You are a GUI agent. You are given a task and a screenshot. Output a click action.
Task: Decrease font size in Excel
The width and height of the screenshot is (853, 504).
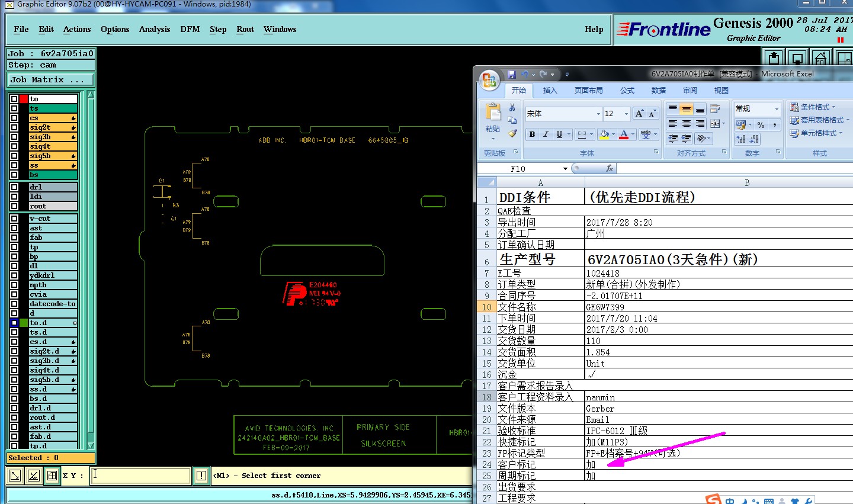pyautogui.click(x=652, y=113)
